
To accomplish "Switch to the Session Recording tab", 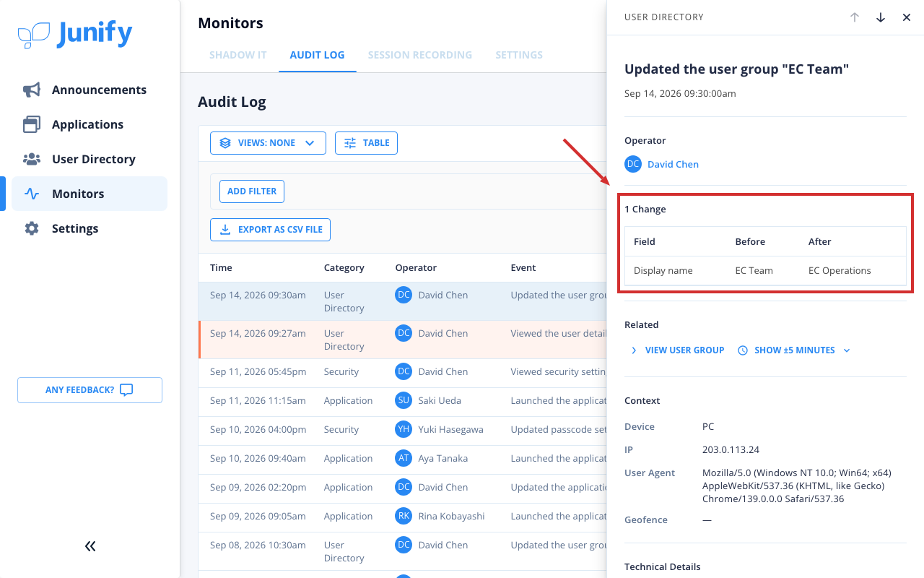I will (x=420, y=55).
